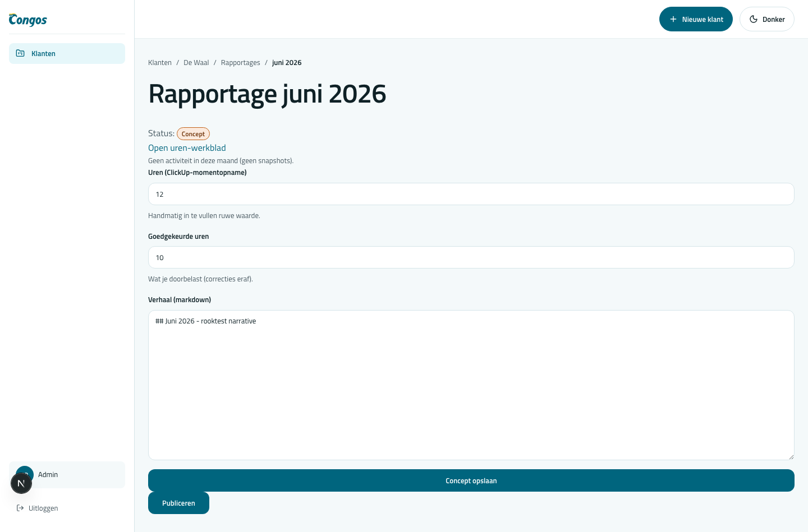Click the Uren (ClickUp-momentopname) label
The image size is (808, 532).
[x=198, y=173]
